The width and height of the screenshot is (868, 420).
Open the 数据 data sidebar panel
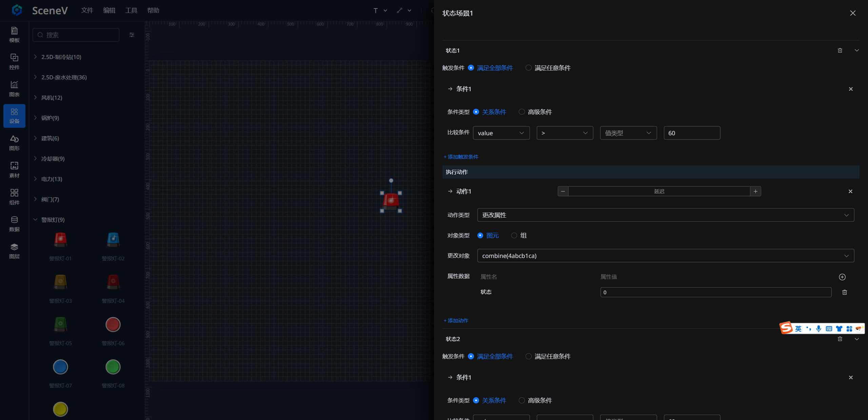click(x=14, y=224)
